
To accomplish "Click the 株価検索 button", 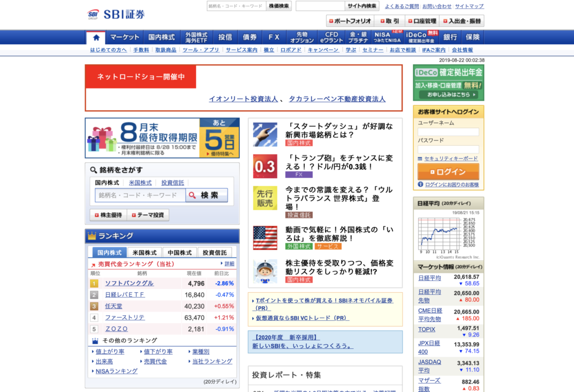I will pos(279,6).
